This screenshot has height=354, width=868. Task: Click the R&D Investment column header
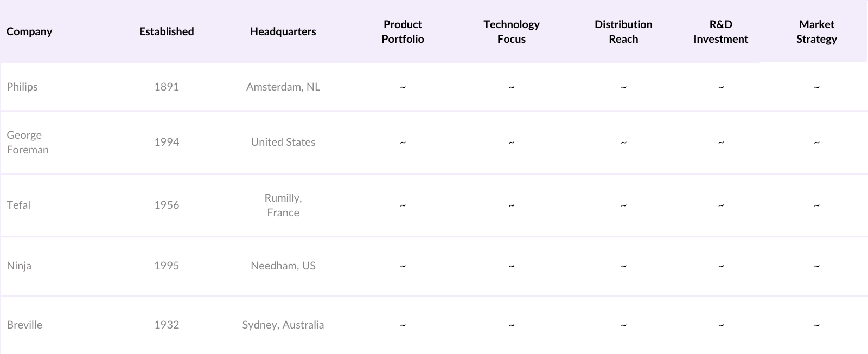click(720, 31)
